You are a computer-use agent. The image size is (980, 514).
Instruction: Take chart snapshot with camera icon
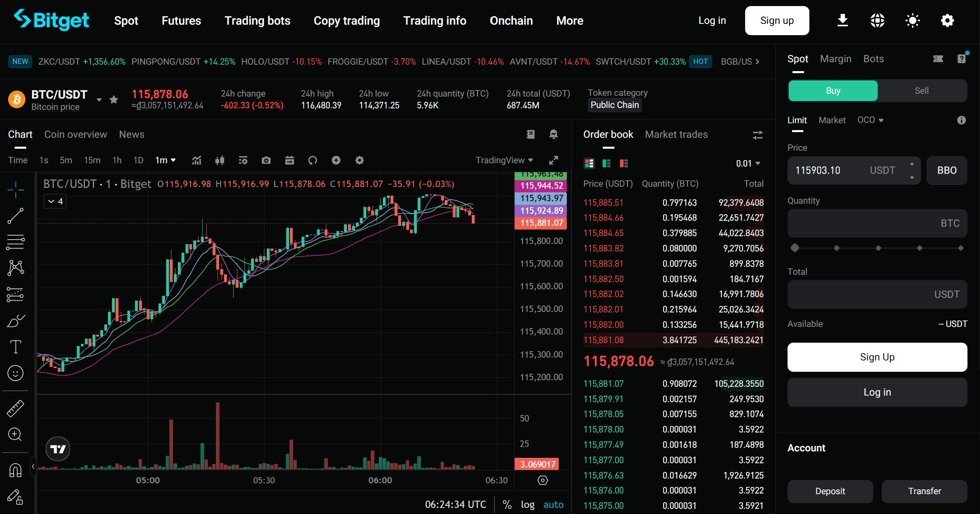pos(266,160)
